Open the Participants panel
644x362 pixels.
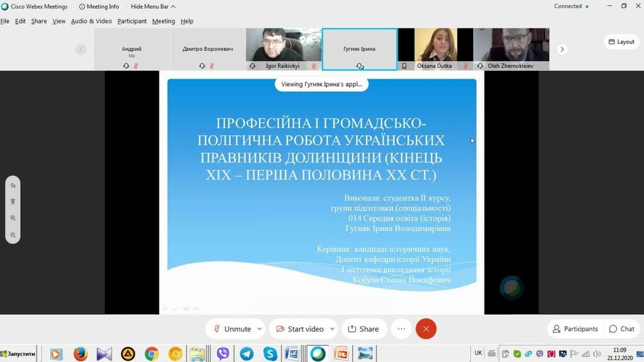(x=575, y=329)
